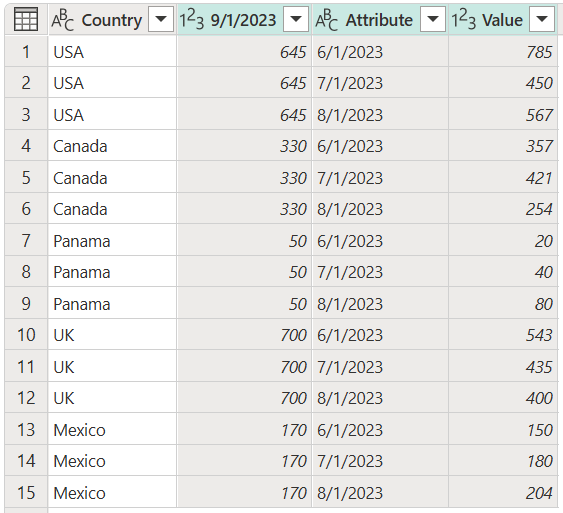Click Attribute 8/1/2023 in row 12
Screen dimensions: 563x513
click(380, 398)
